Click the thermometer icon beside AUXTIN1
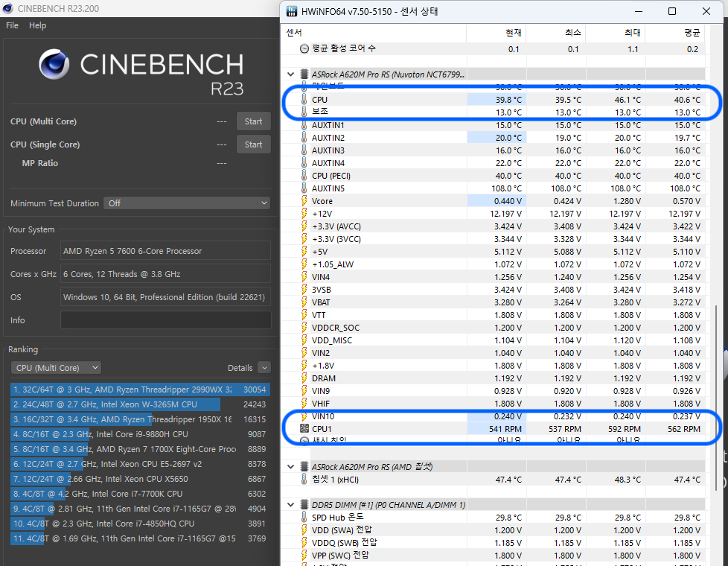 [x=304, y=125]
